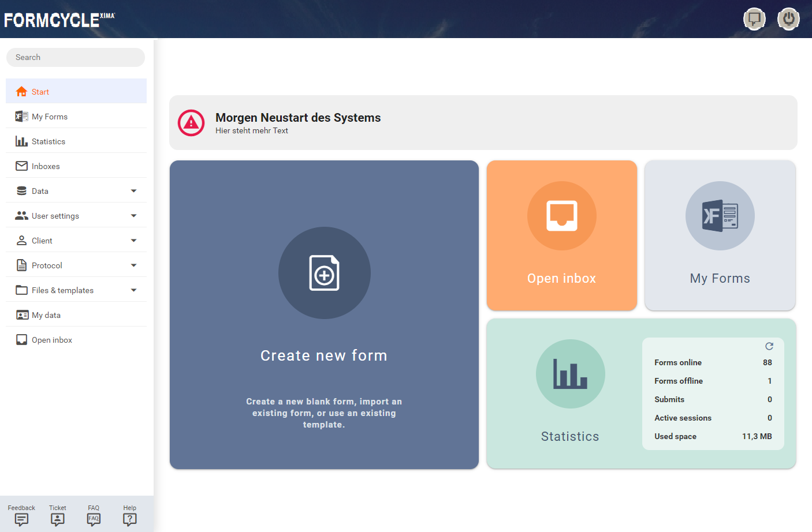
Task: Refresh the statistics panel data
Action: click(769, 346)
